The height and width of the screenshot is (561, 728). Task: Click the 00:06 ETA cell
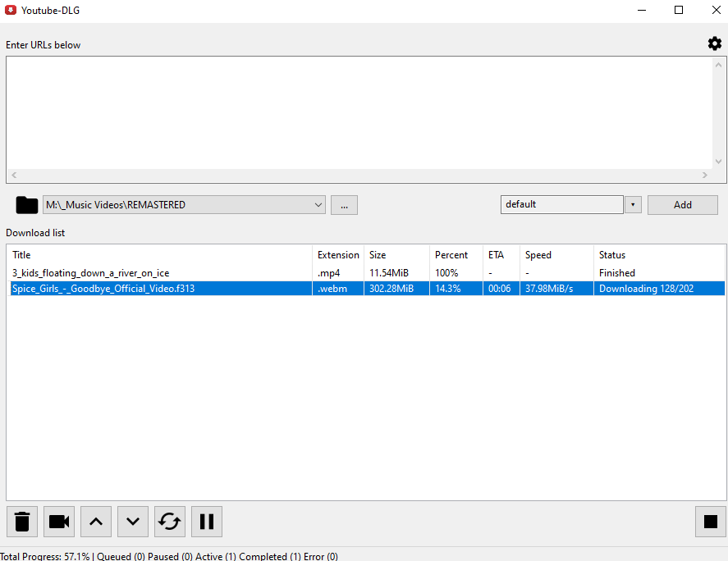click(500, 288)
